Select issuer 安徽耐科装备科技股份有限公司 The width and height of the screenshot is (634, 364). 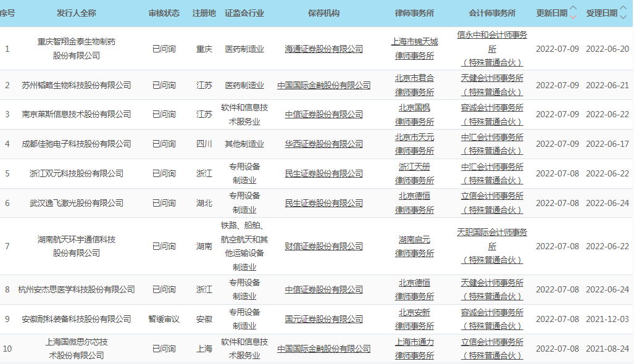[77, 319]
